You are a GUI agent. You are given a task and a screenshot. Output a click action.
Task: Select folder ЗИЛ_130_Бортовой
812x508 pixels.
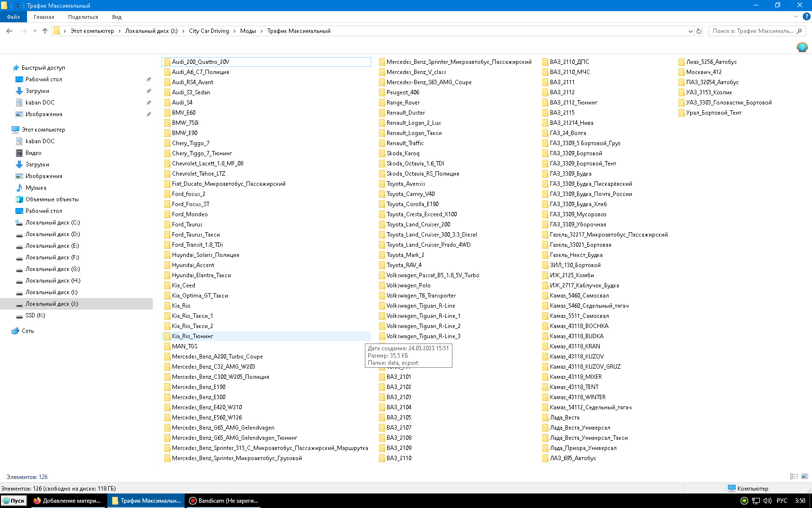coord(575,265)
